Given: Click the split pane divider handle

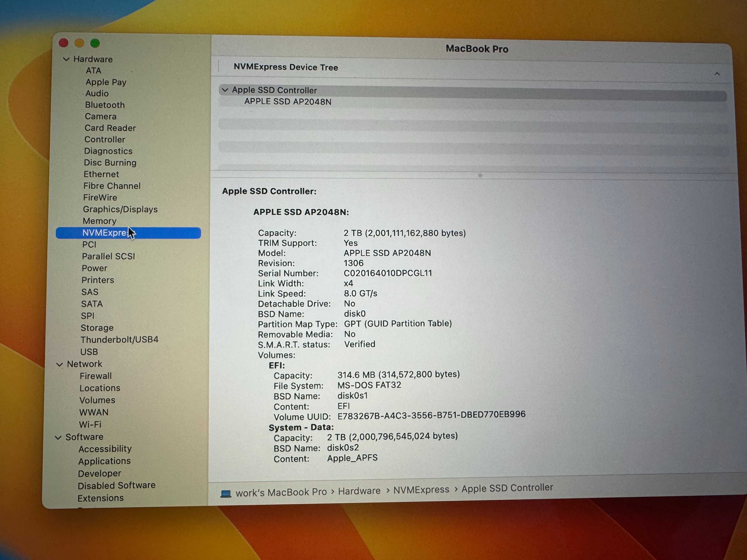Looking at the screenshot, I should (480, 176).
